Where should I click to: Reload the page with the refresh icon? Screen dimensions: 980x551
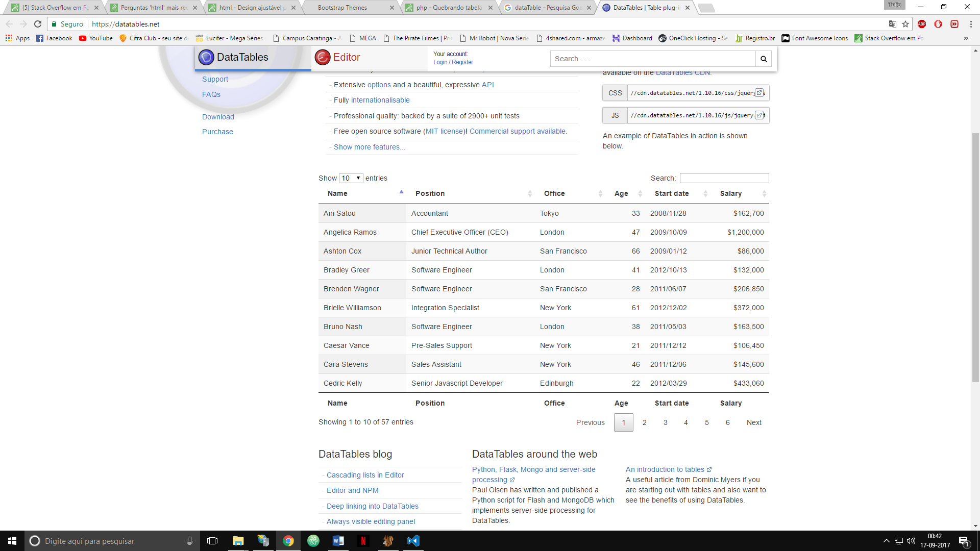(38, 24)
